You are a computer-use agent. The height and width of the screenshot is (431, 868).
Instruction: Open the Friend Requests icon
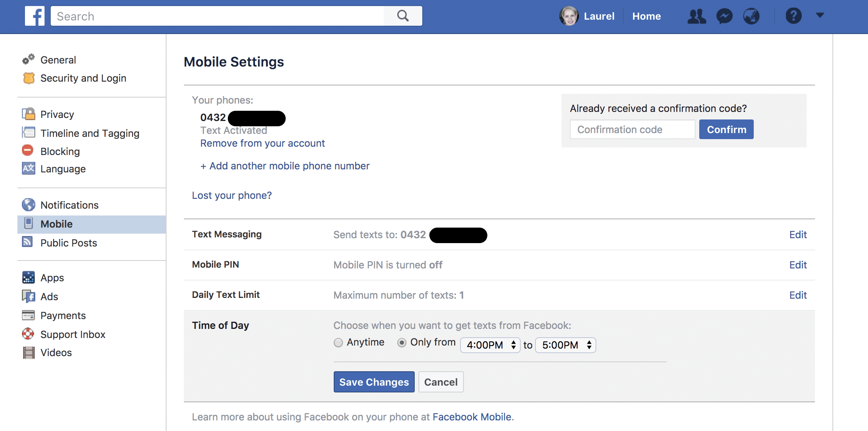(x=697, y=16)
